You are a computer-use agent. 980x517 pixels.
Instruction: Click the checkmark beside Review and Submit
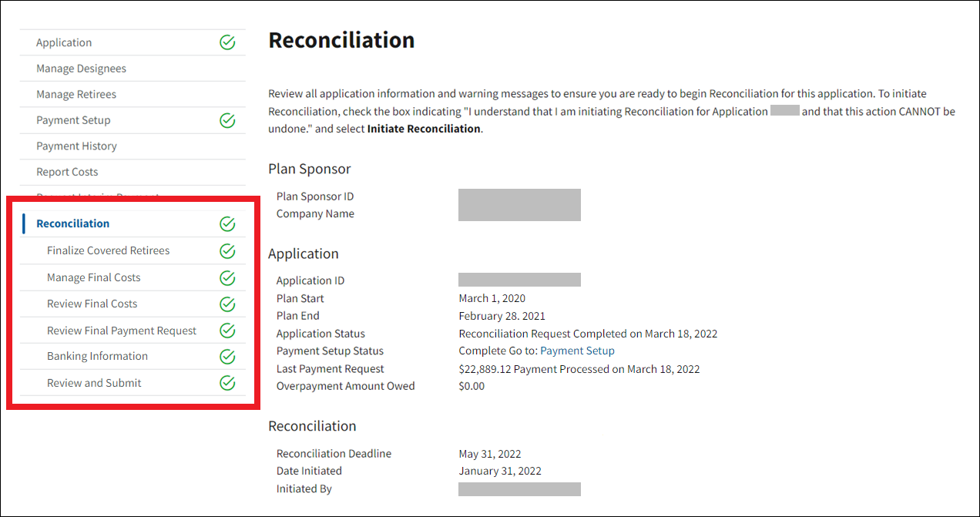coord(227,383)
